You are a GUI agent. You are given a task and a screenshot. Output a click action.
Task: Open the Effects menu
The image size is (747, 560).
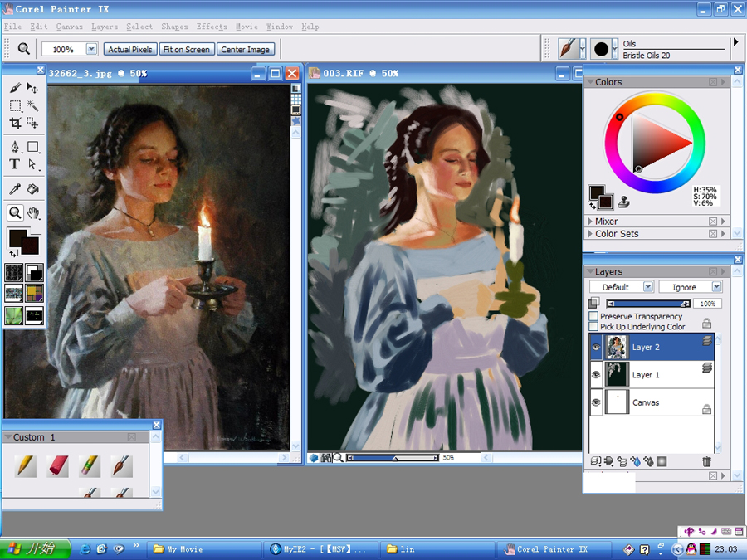click(212, 27)
